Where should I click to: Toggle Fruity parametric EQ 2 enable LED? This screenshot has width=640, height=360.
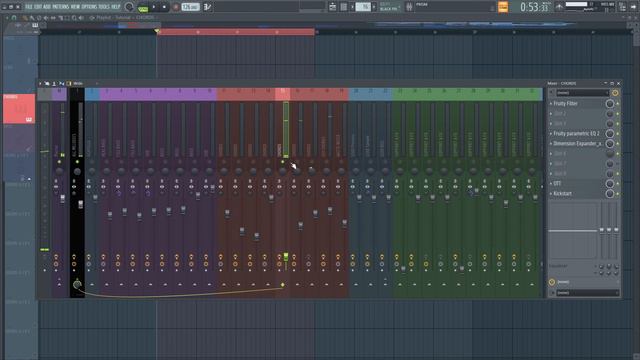pos(618,133)
